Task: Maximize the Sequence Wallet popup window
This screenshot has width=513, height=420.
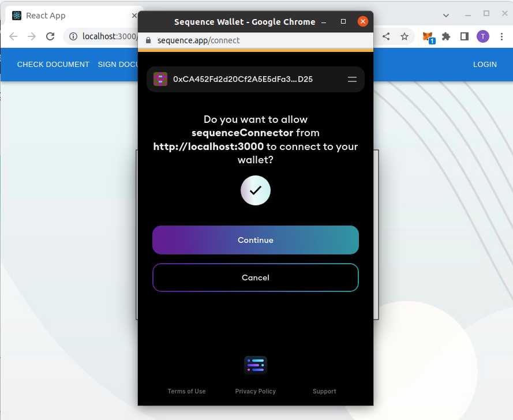Action: coord(343,21)
